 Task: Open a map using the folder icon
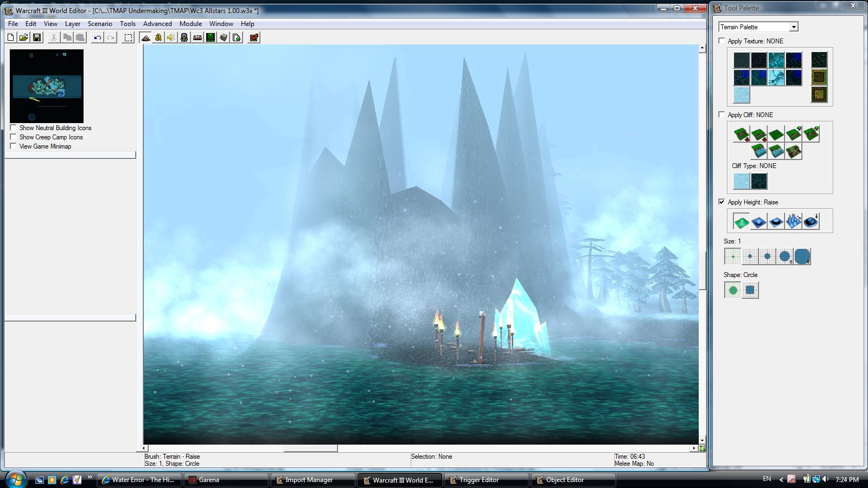23,37
